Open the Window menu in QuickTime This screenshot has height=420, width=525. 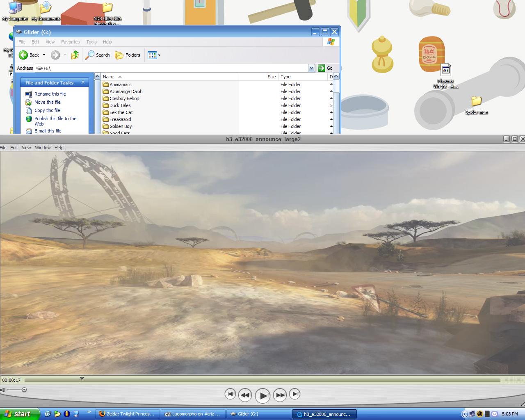pos(43,148)
